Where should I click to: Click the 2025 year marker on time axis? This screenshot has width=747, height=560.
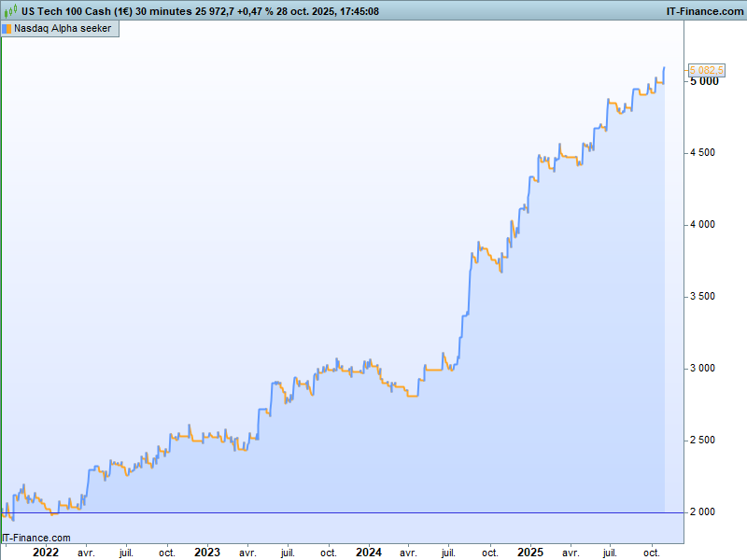(x=530, y=553)
